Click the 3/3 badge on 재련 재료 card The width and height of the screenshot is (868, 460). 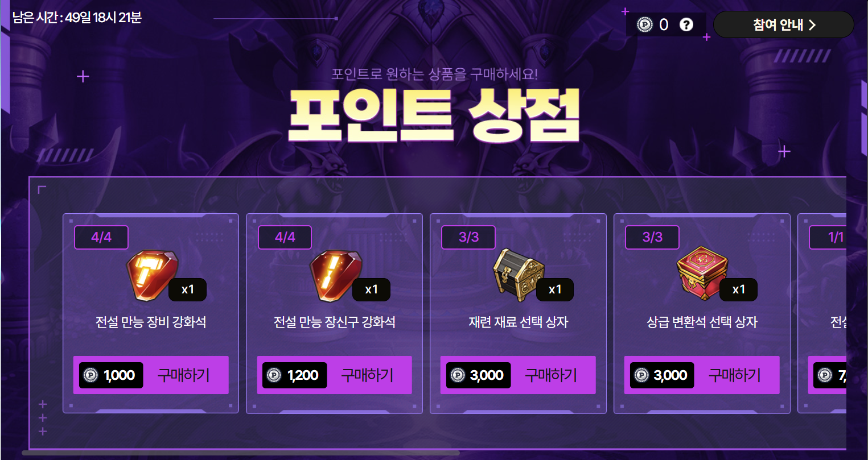click(x=468, y=237)
